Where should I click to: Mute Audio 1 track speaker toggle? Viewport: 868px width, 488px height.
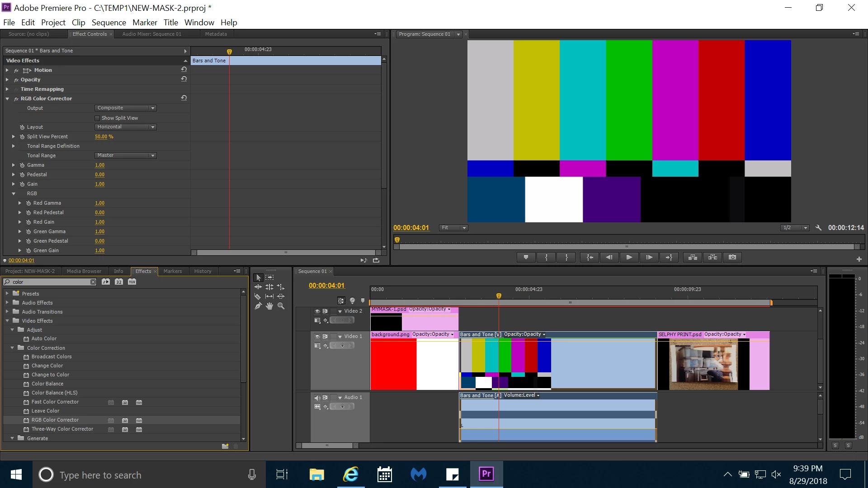pyautogui.click(x=317, y=398)
